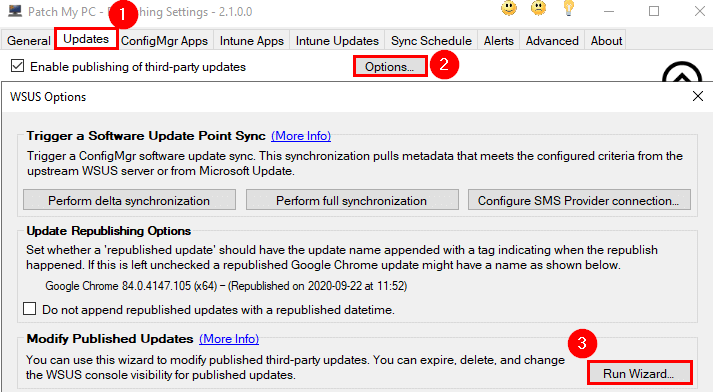Close the WSUS Options panel

[698, 96]
